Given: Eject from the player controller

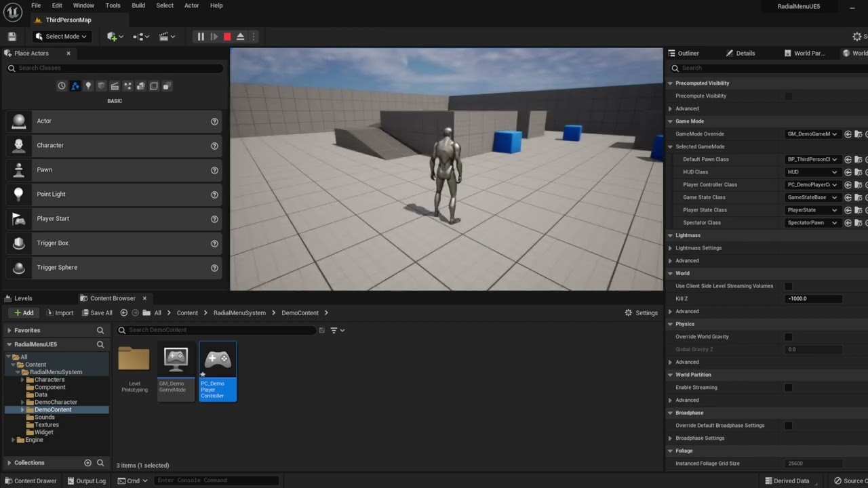Looking at the screenshot, I should 240,37.
